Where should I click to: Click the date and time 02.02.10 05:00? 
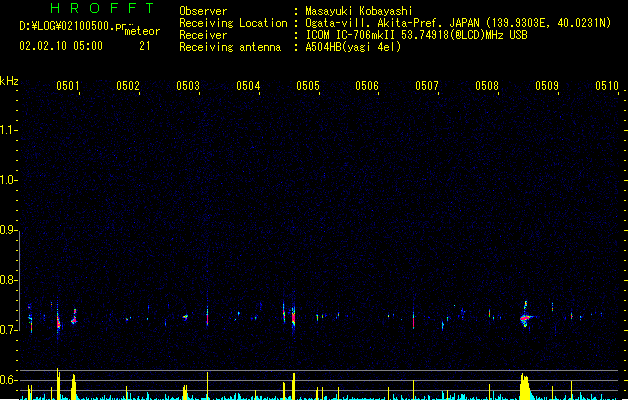click(61, 46)
